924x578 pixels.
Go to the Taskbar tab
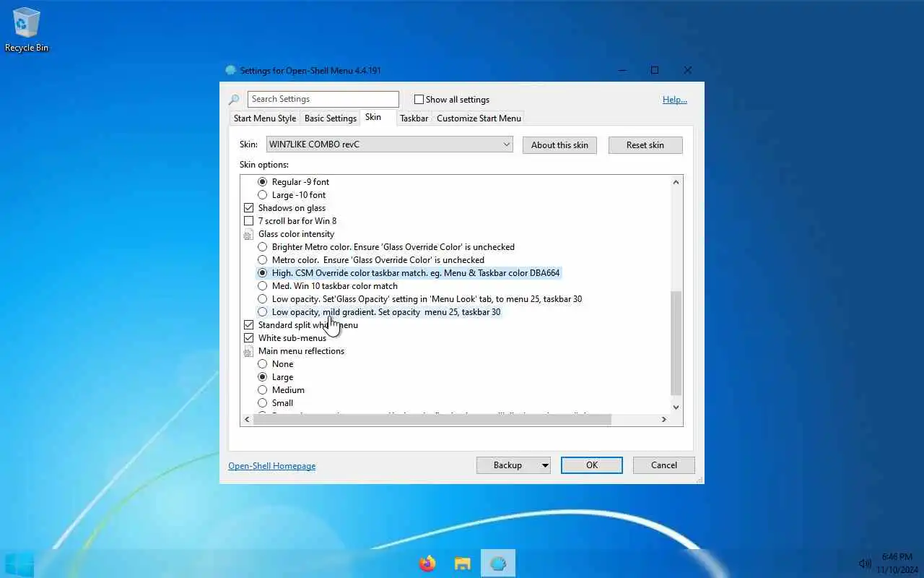pos(414,118)
